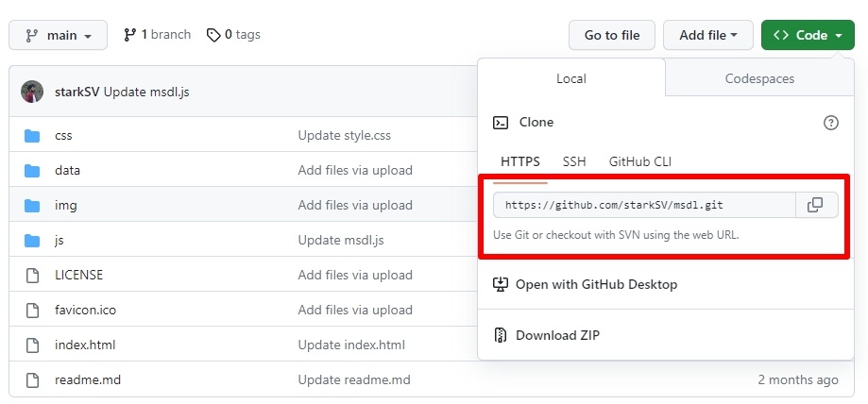Viewport: 868px width, 404px height.
Task: Click the index.html file icon
Action: click(x=33, y=345)
